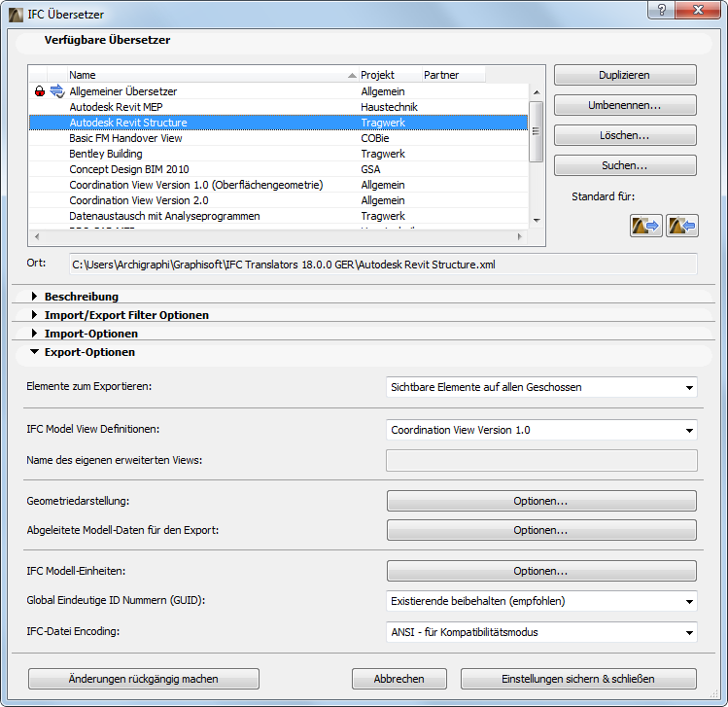Open IFC-Datei Encoding dropdown
The image size is (728, 707).
coord(541,632)
